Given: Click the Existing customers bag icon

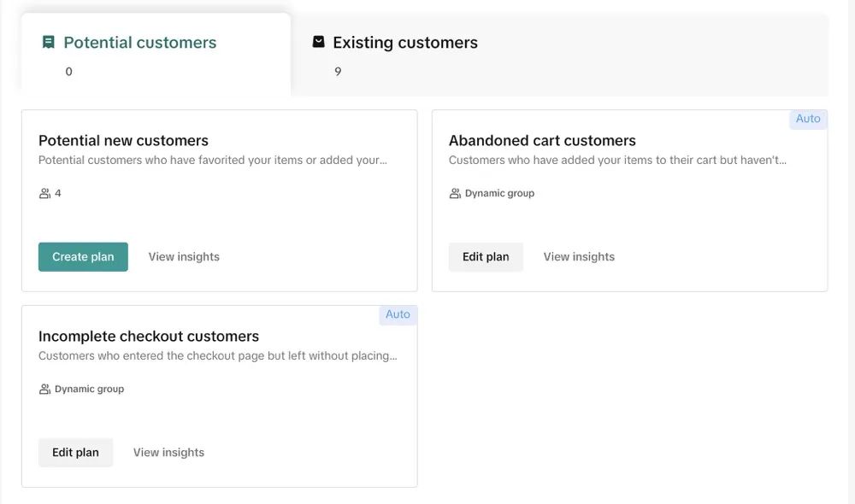Looking at the screenshot, I should coord(318,41).
